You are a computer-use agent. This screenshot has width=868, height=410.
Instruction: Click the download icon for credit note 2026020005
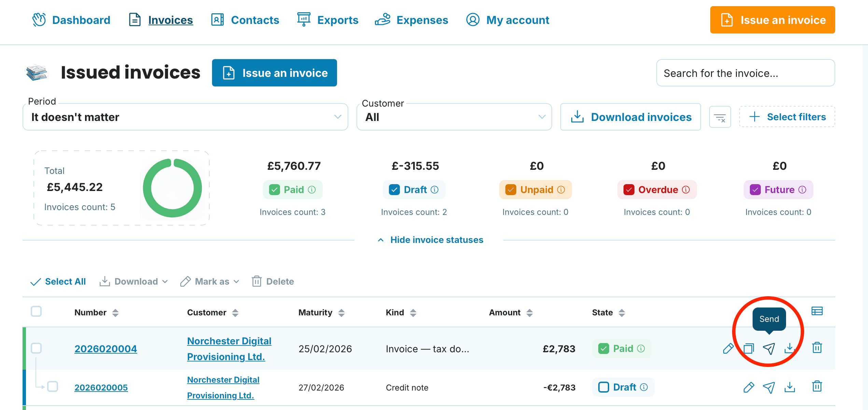790,387
